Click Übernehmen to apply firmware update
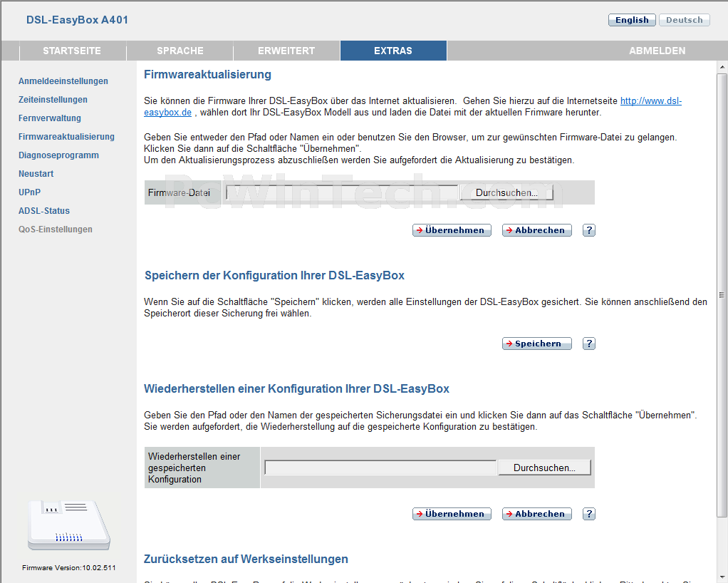 (452, 230)
